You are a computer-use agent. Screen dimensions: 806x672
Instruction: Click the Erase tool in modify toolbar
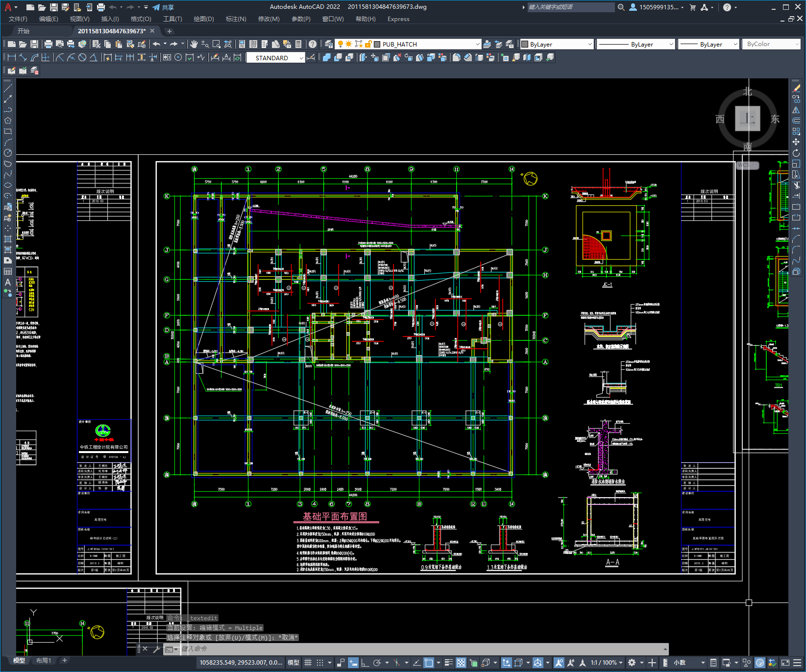point(796,88)
